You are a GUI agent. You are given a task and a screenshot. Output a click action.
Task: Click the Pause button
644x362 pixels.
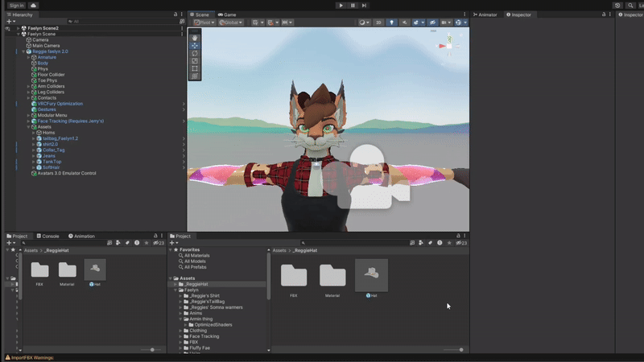click(353, 6)
